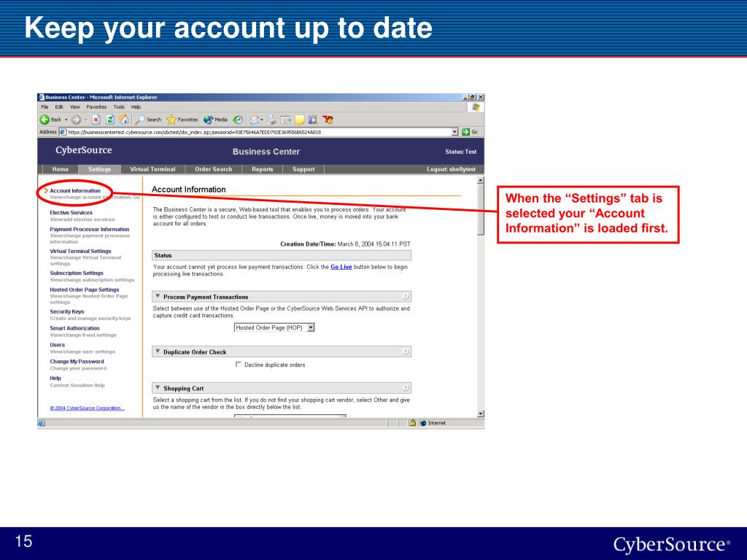Click help icon on Shopping Cart section
Image resolution: width=747 pixels, height=560 pixels.
pyautogui.click(x=406, y=388)
